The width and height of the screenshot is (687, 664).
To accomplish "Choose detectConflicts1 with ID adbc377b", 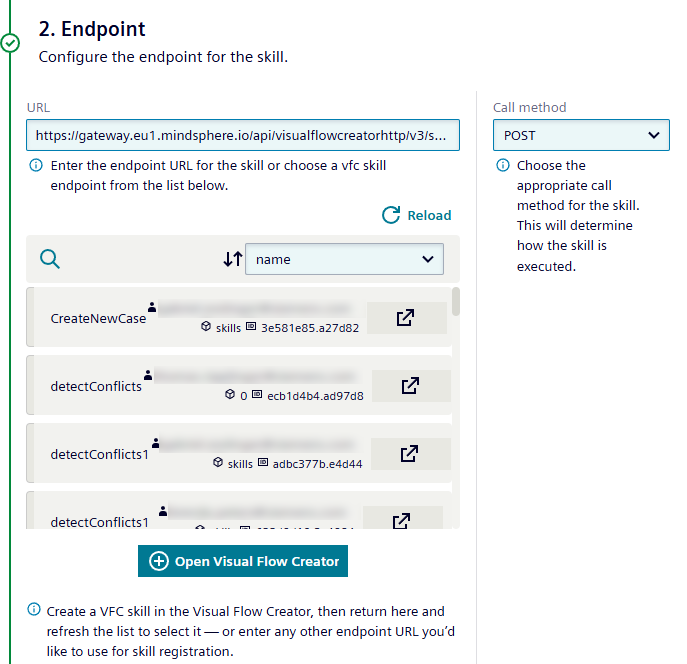I will [x=99, y=453].
